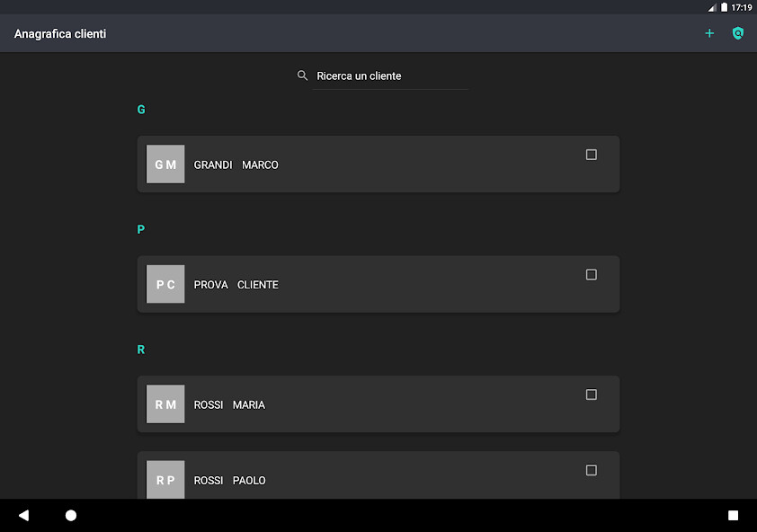
Task: Click the magnifier icon beside the search field
Action: [303, 75]
